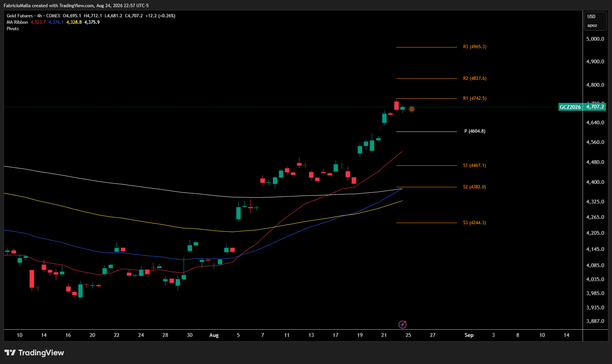Screen dimensions: 612x364
Task: Click the 13 date label on the time axis
Action: click(x=311, y=335)
